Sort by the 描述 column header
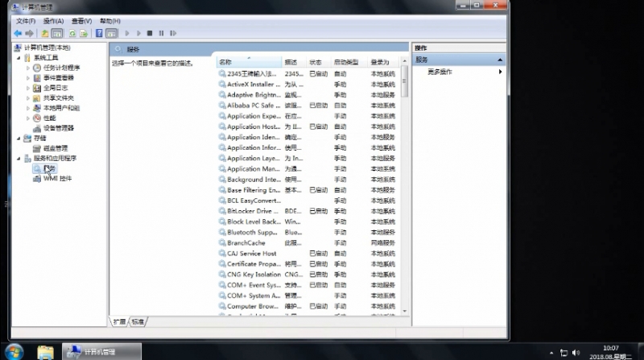 point(294,62)
